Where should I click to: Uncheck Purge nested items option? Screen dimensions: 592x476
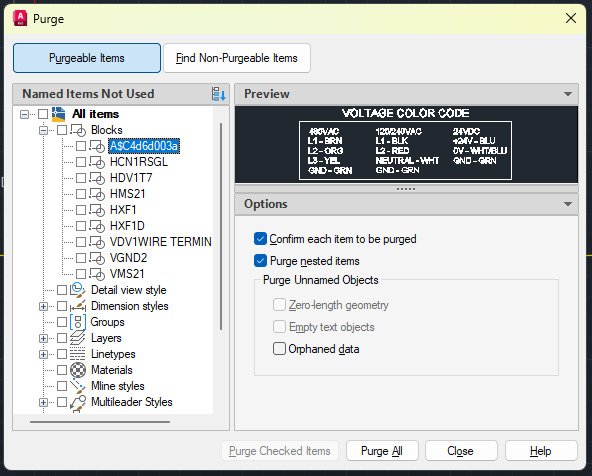click(x=260, y=261)
